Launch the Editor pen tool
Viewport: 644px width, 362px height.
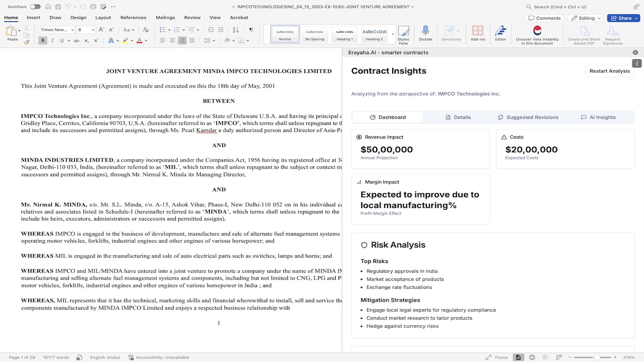point(500,34)
